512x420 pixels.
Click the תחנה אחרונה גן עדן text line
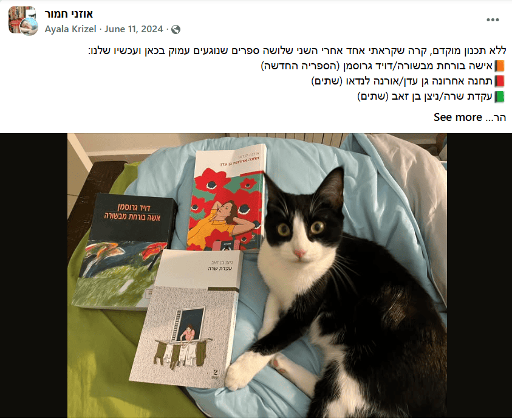pos(402,81)
